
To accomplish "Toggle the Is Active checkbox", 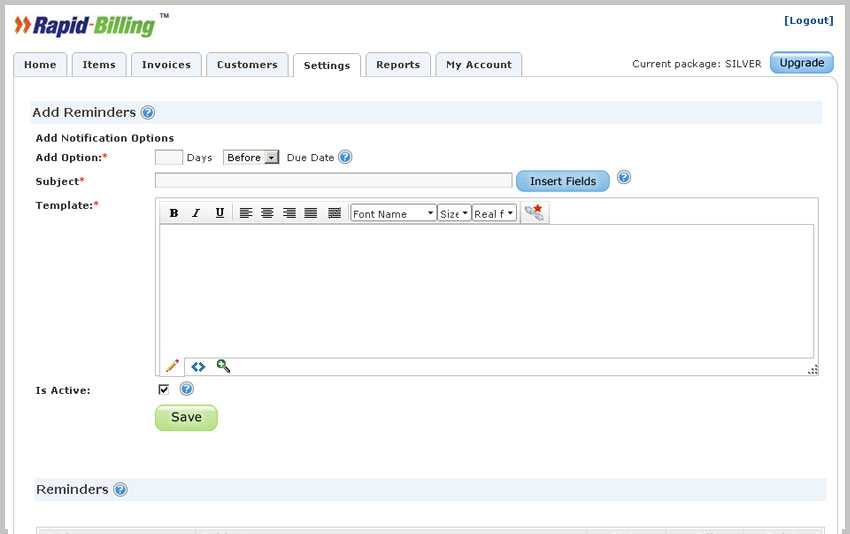I will pyautogui.click(x=164, y=389).
